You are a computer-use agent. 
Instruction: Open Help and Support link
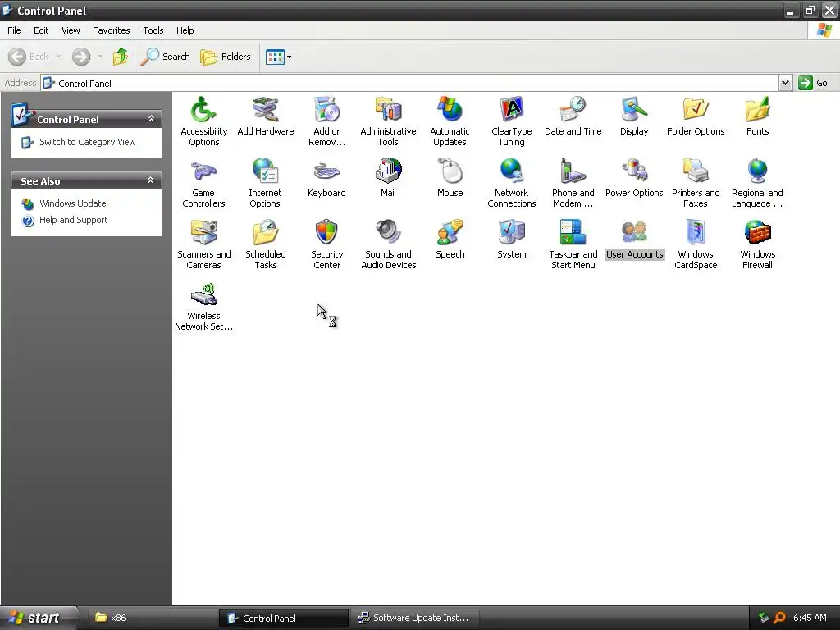(x=73, y=220)
